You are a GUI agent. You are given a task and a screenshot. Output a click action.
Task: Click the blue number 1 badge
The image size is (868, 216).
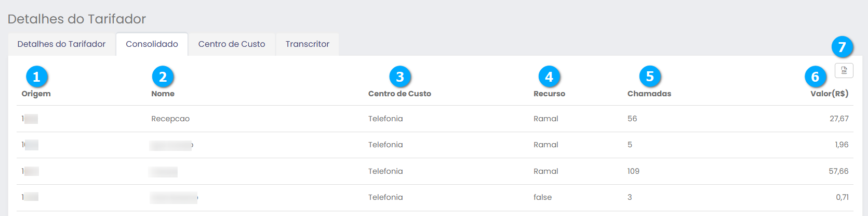36,77
